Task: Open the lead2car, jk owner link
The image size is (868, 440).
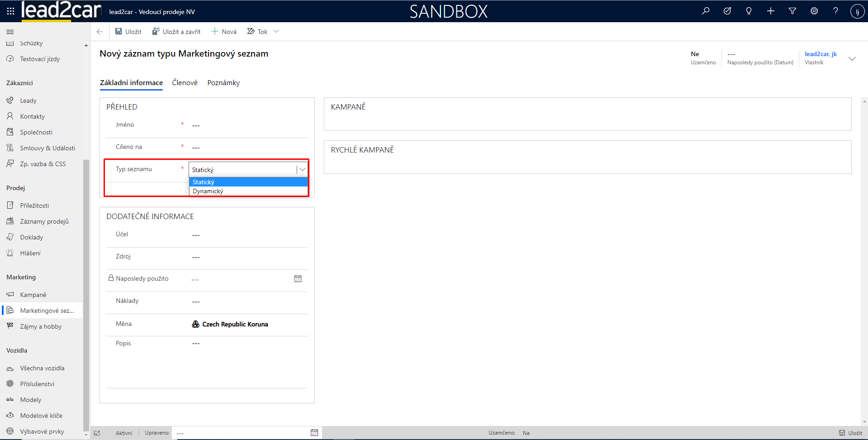Action: click(x=821, y=54)
